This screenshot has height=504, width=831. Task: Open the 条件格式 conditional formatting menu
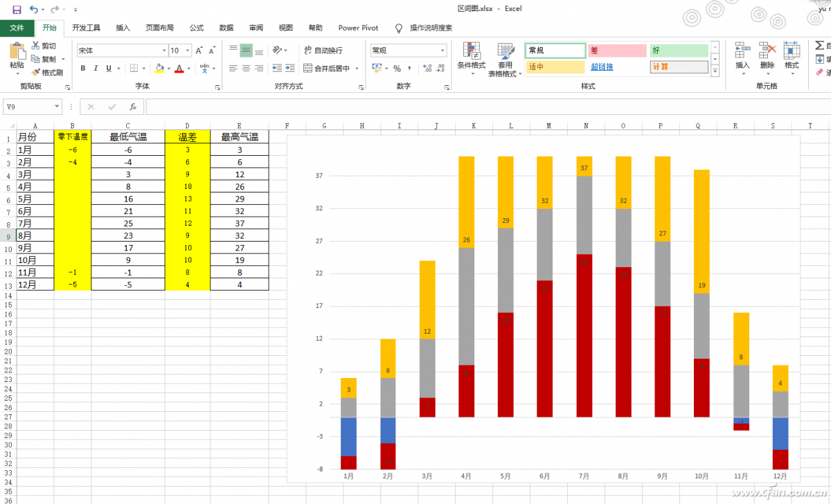(472, 60)
